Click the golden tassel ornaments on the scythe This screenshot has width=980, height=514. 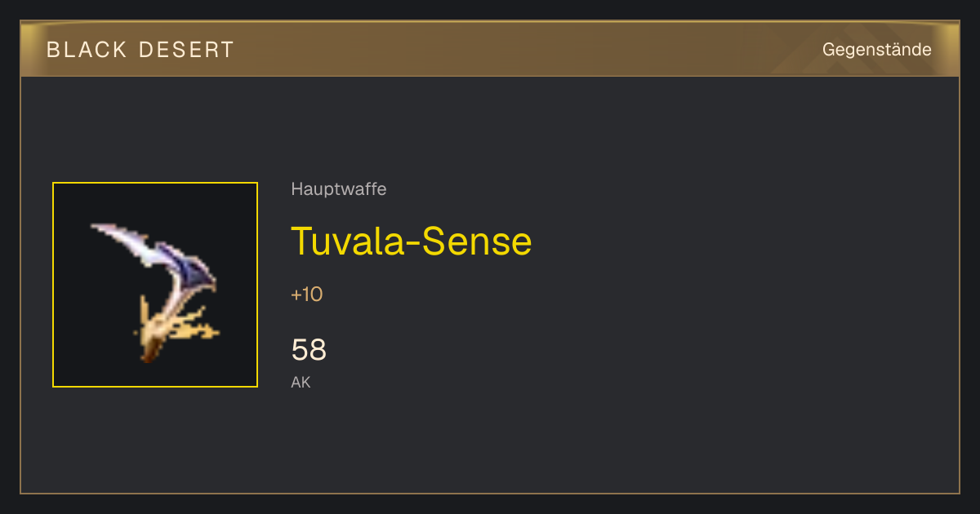(196, 325)
